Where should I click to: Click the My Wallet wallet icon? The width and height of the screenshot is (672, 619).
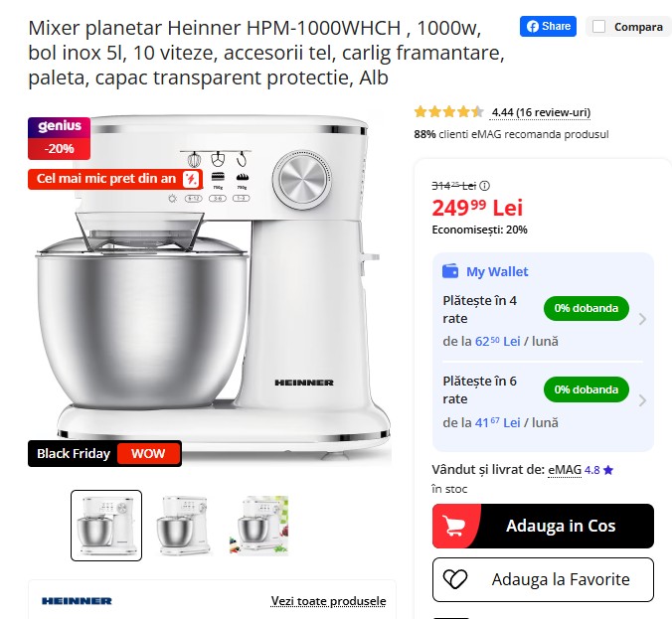450,271
